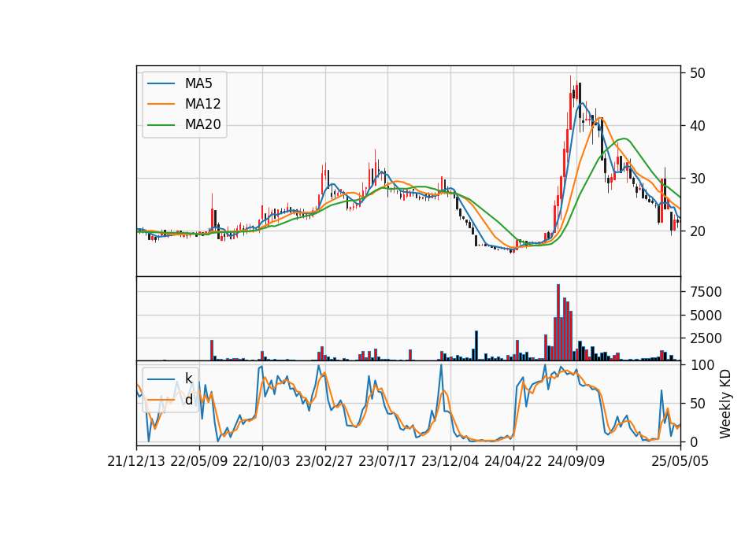
Task: Click the volume axis tick 7500
Action: [706, 292]
